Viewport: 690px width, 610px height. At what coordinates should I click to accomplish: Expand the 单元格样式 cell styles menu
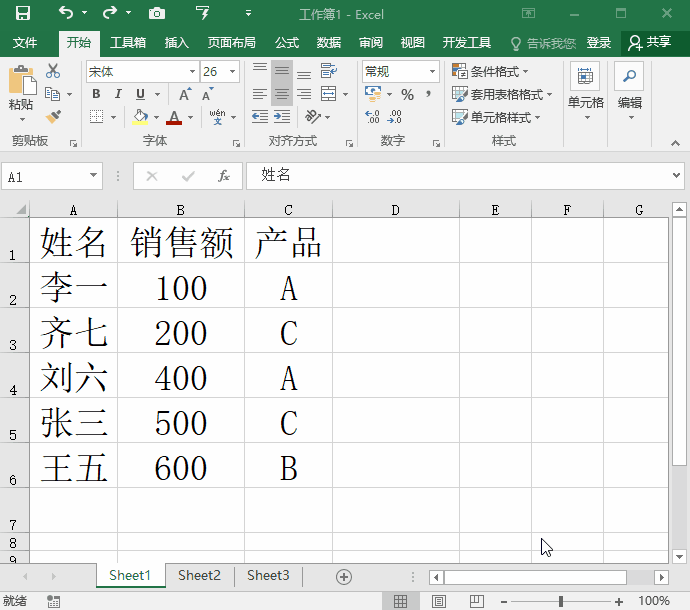(496, 117)
